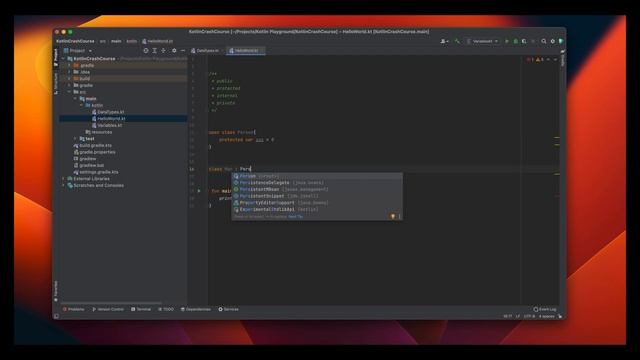The image size is (640, 360).
Task: Open the Project view mode dropdown
Action: coord(78,51)
